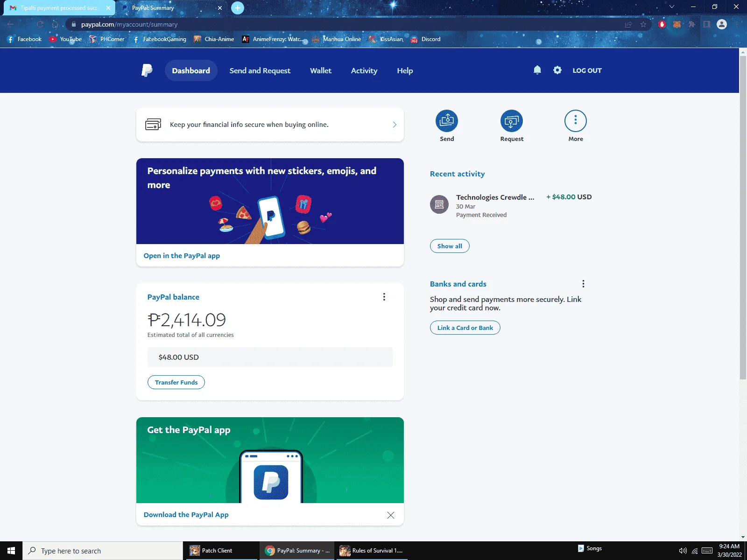The image size is (747, 560).
Task: Click the Download the PayPal App link
Action: coord(186,515)
